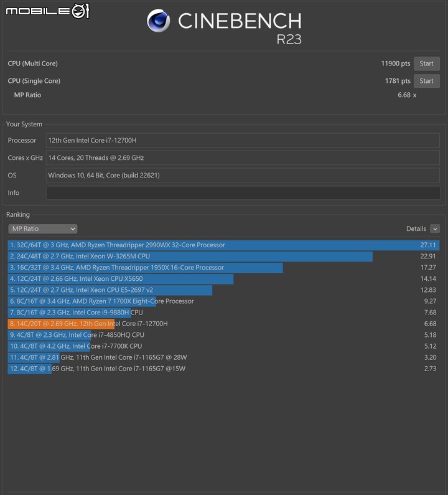448x495 pixels.
Task: Select ranking row 12 i7-1165G7 @15W
Action: pos(223,369)
